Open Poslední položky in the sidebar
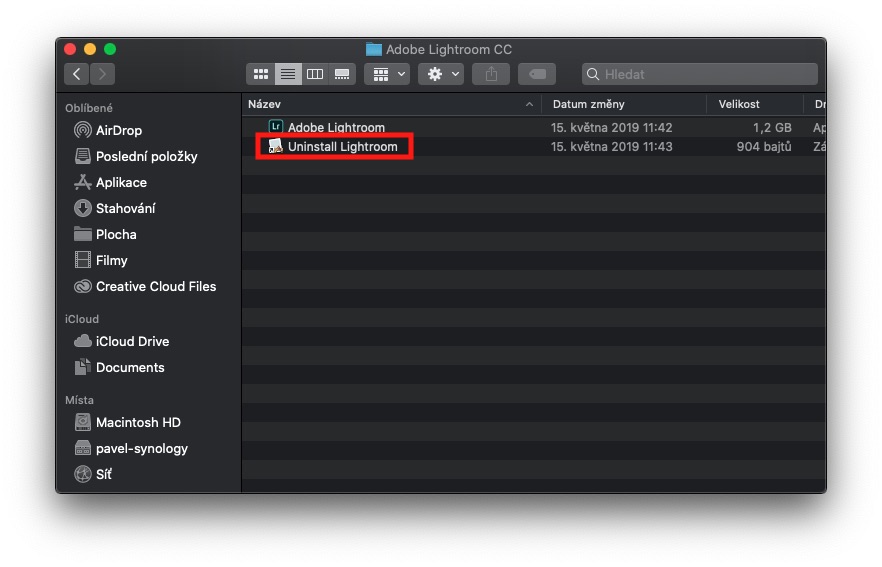 click(136, 156)
